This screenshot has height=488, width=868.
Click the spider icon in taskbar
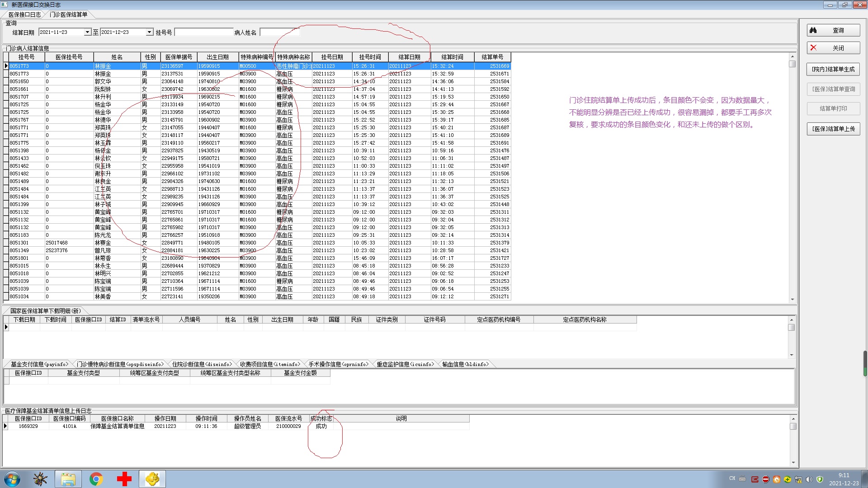coord(40,479)
